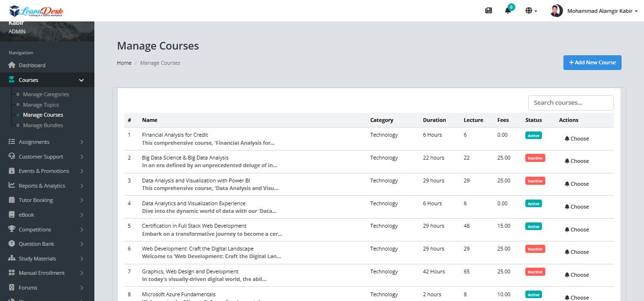
Task: Click Inactive status badge for Big Data Science
Action: tap(535, 158)
